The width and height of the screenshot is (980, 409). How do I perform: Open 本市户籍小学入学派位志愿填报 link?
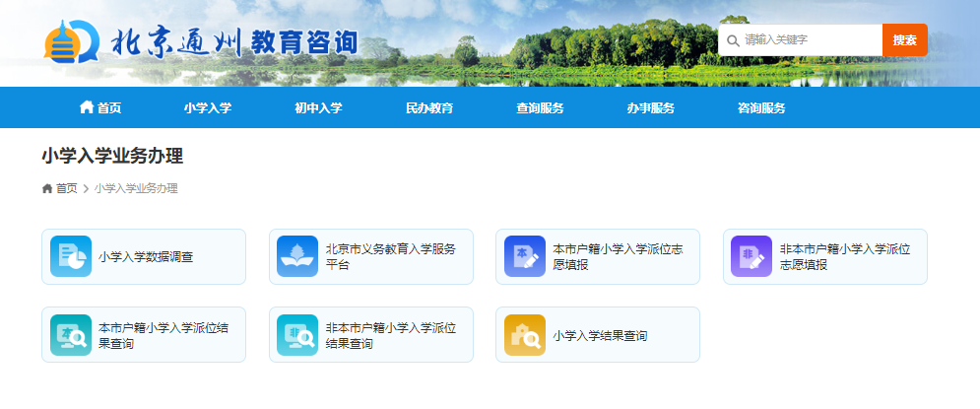[x=619, y=256]
